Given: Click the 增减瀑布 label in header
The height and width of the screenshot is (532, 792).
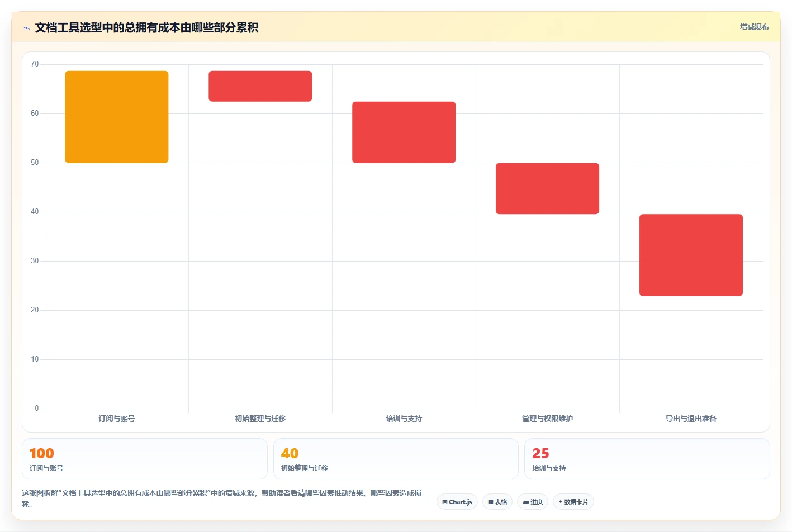Looking at the screenshot, I should (754, 27).
